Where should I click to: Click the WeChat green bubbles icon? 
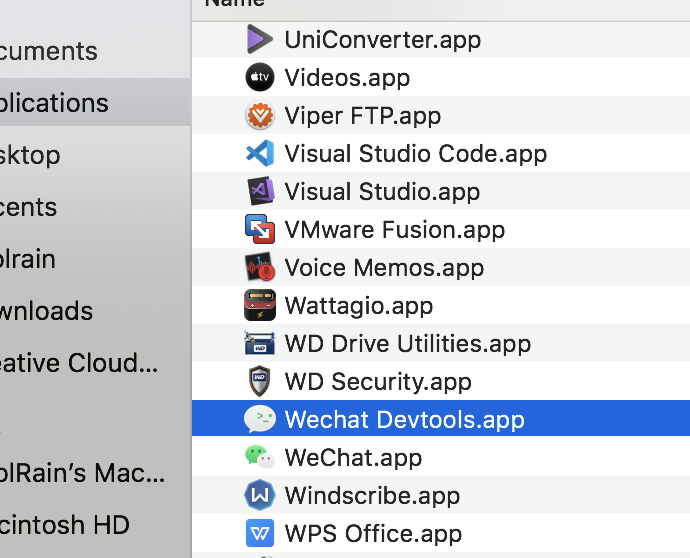click(x=260, y=457)
